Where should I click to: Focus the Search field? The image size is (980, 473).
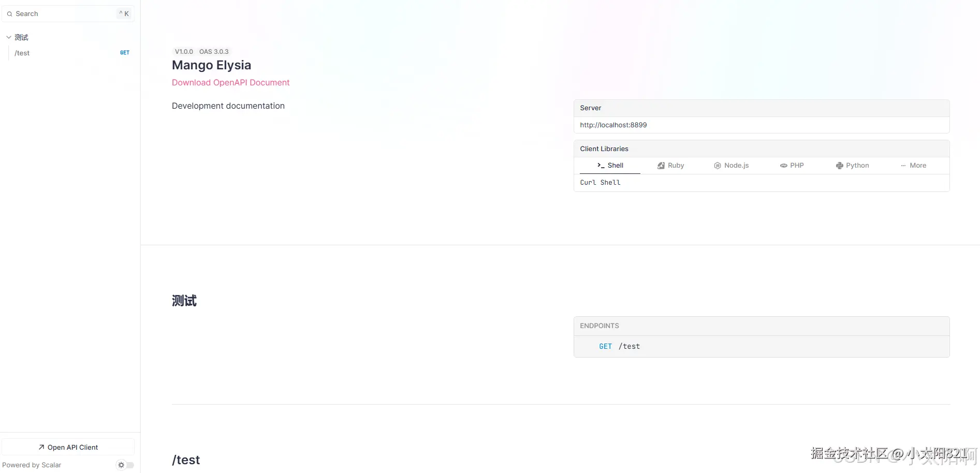tap(68, 14)
